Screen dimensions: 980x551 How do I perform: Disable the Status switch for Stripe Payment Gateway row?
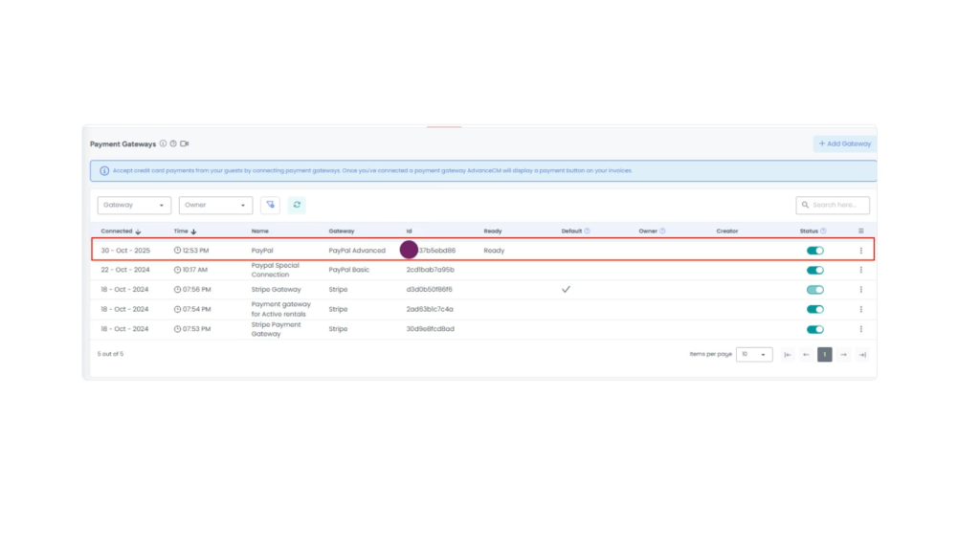814,328
